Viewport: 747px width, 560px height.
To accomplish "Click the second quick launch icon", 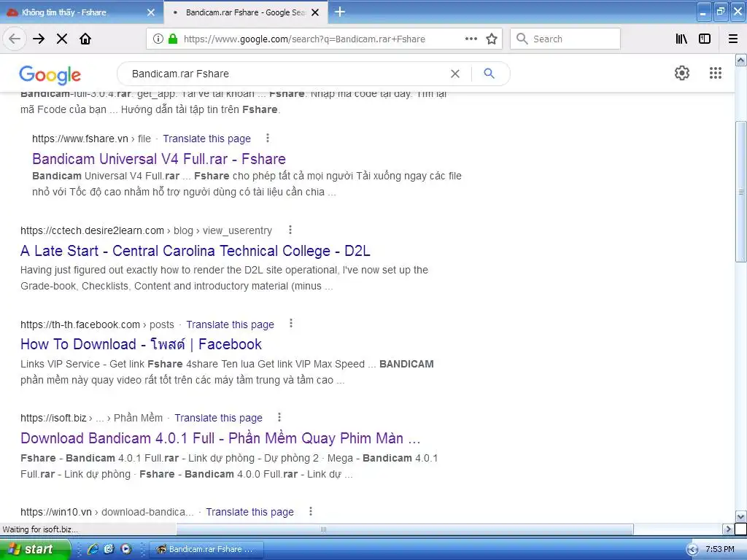I will coord(109,549).
